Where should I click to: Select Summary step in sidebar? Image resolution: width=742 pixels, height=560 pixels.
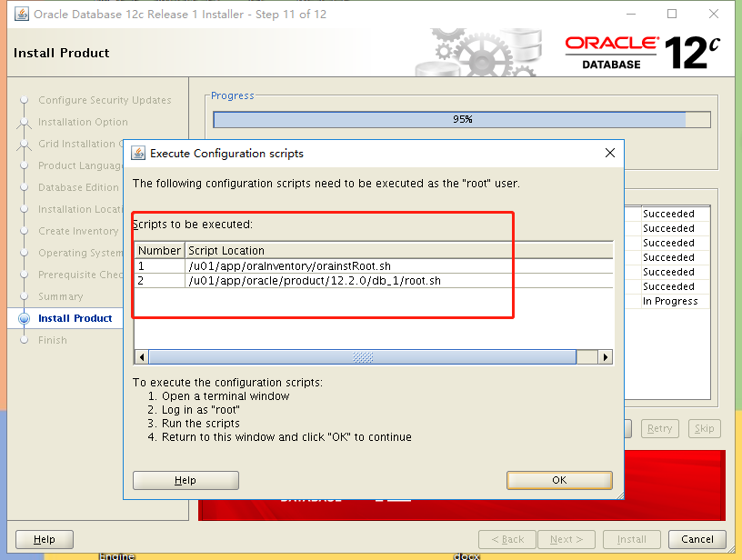click(61, 296)
